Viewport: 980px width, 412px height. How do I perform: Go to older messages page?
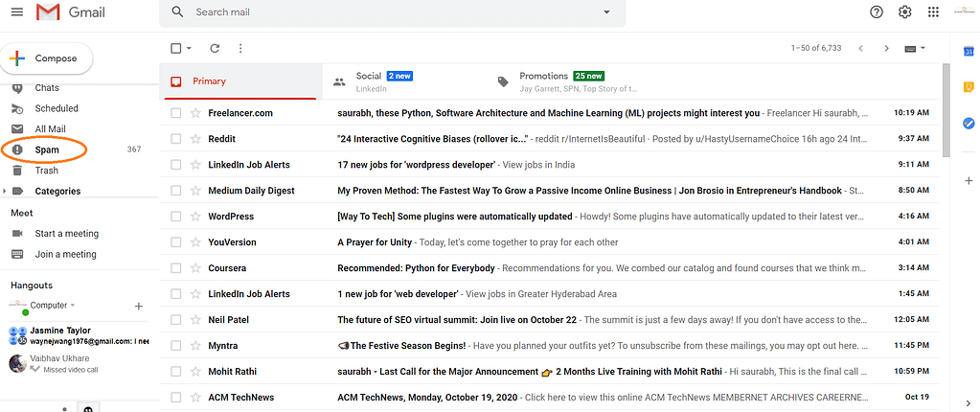click(x=886, y=48)
